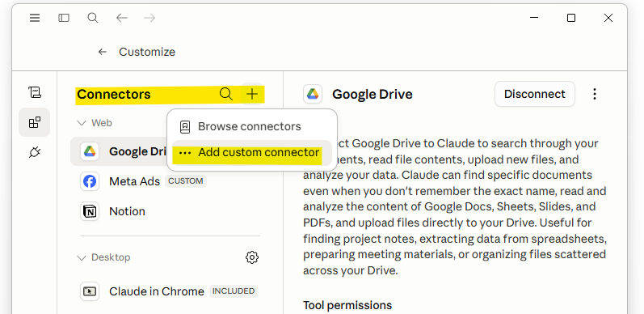Open the three-dot menu for Google Drive
The width and height of the screenshot is (644, 314).
[x=594, y=94]
